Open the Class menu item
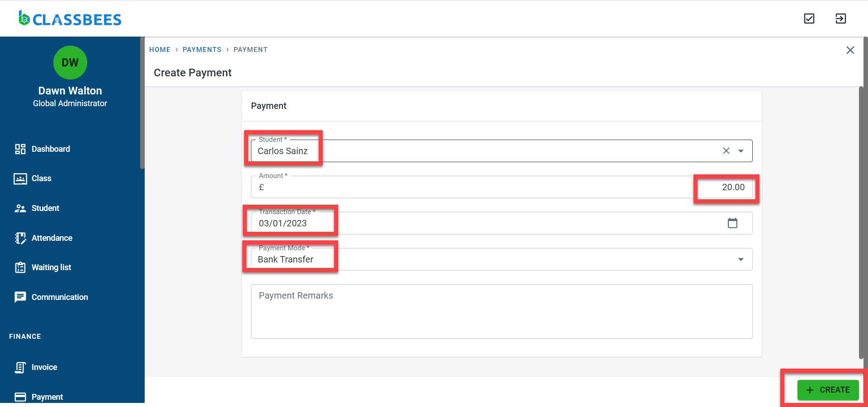 click(x=41, y=178)
